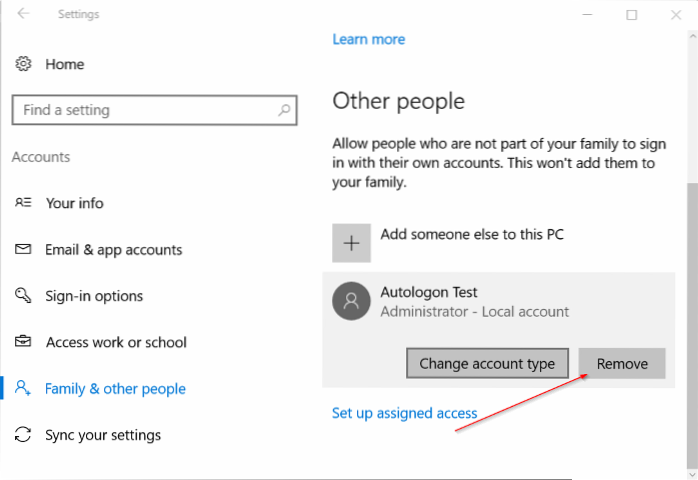Go to Email & app accounts
The width and height of the screenshot is (698, 480).
point(113,250)
